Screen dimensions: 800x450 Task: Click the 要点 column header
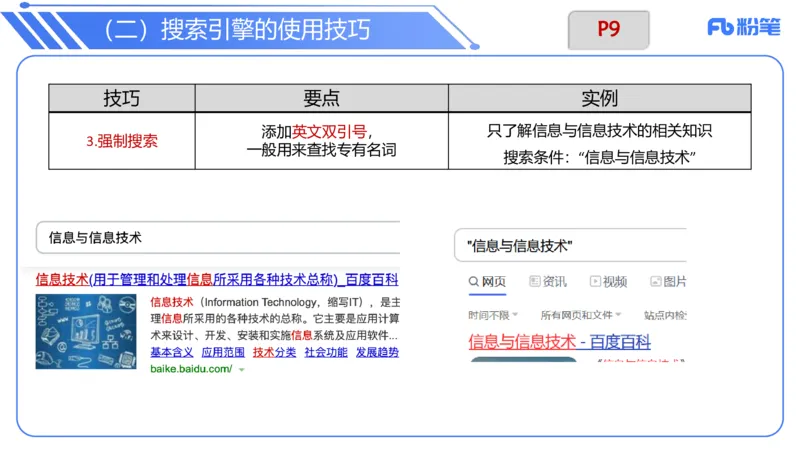point(321,98)
